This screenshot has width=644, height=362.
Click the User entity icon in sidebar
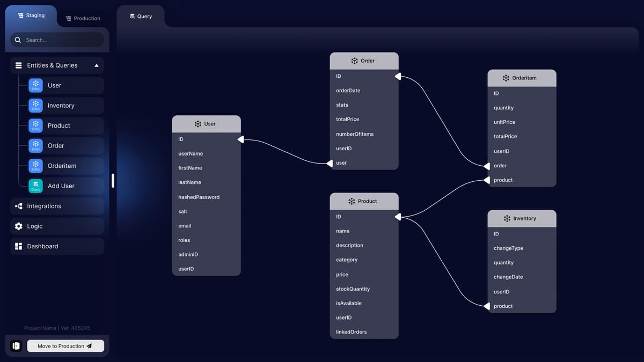(x=35, y=85)
